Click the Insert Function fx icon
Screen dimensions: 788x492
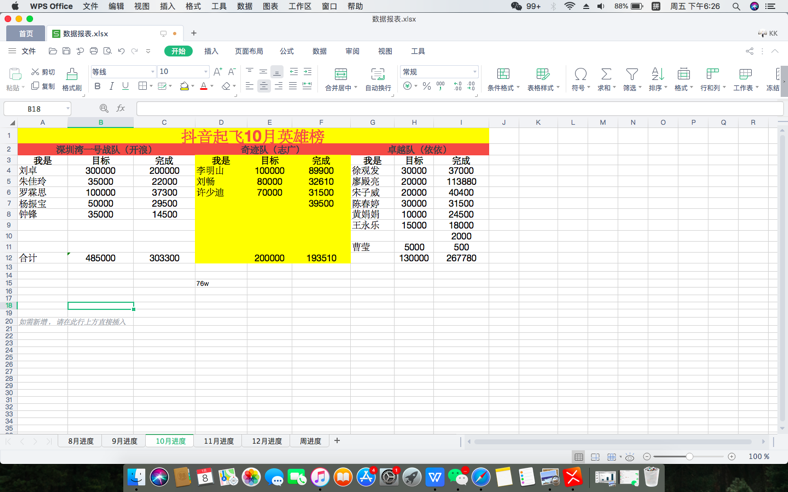coord(121,108)
